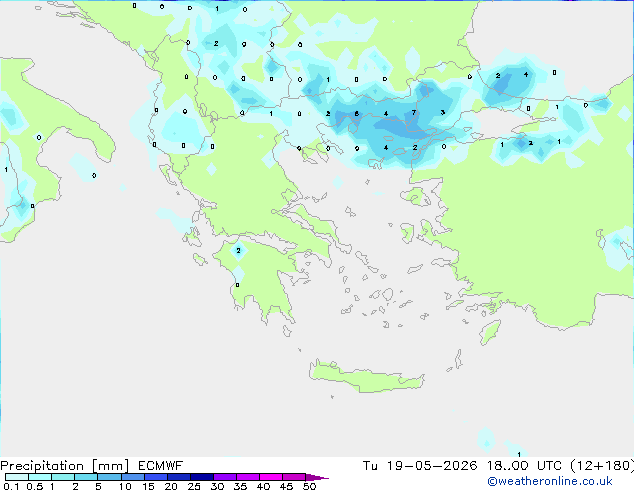Click the (12+180) forecast step text
The width and height of the screenshot is (634, 490).
[x=602, y=466]
